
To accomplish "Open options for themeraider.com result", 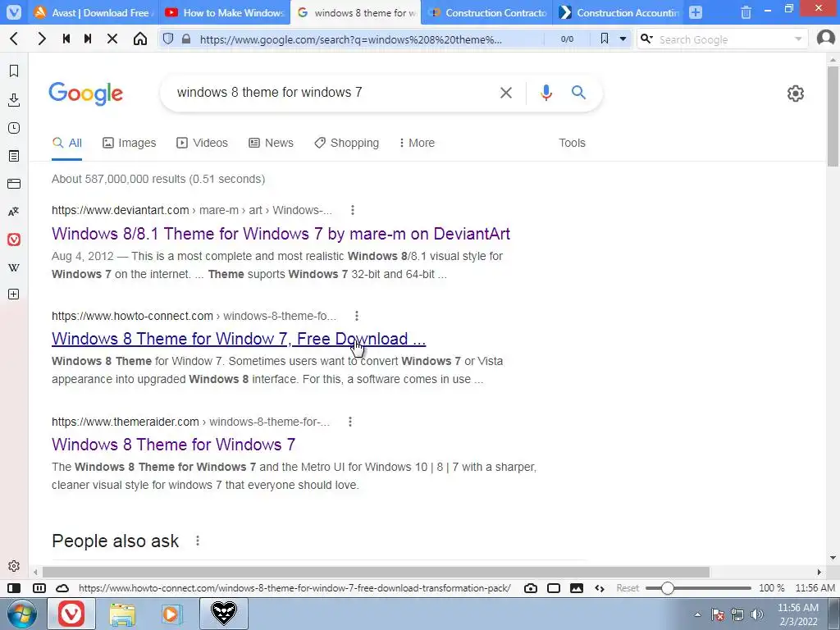I will coord(350,422).
